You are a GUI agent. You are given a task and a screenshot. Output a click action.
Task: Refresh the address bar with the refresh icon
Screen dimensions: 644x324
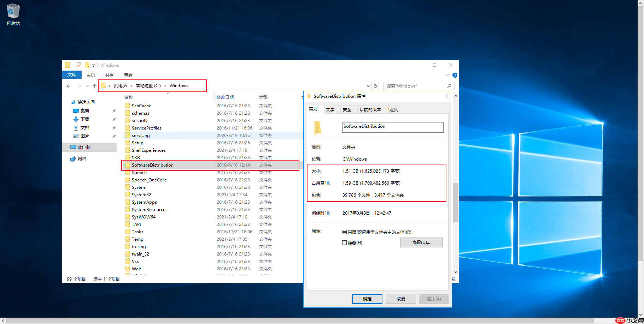(x=375, y=86)
